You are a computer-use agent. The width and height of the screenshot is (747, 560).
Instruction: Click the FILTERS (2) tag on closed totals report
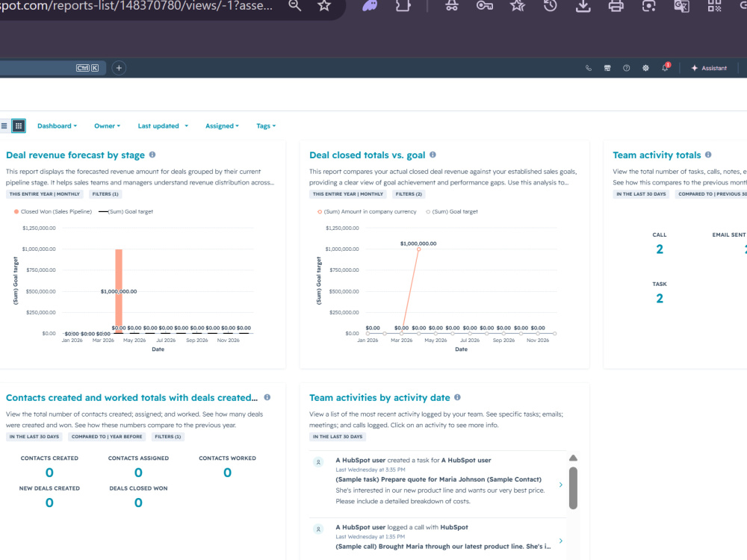click(409, 194)
